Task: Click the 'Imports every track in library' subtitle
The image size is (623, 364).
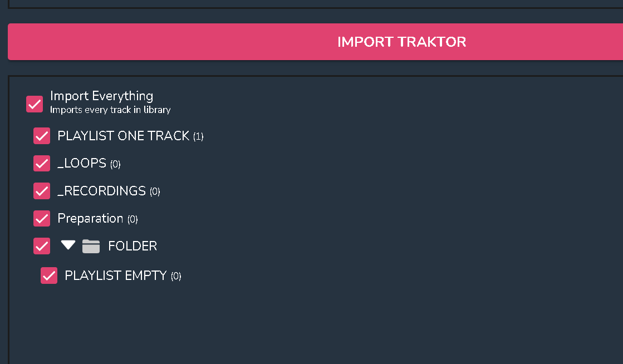Action: coord(110,110)
